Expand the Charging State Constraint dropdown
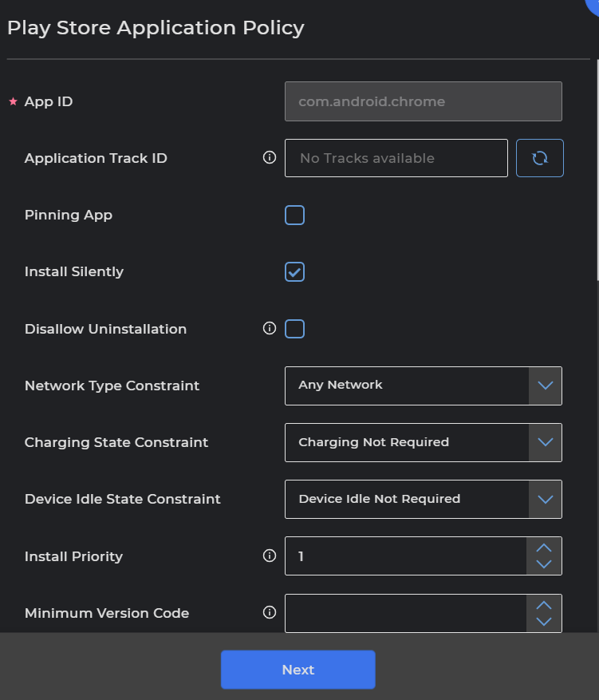Image resolution: width=599 pixels, height=700 pixels. tap(423, 442)
